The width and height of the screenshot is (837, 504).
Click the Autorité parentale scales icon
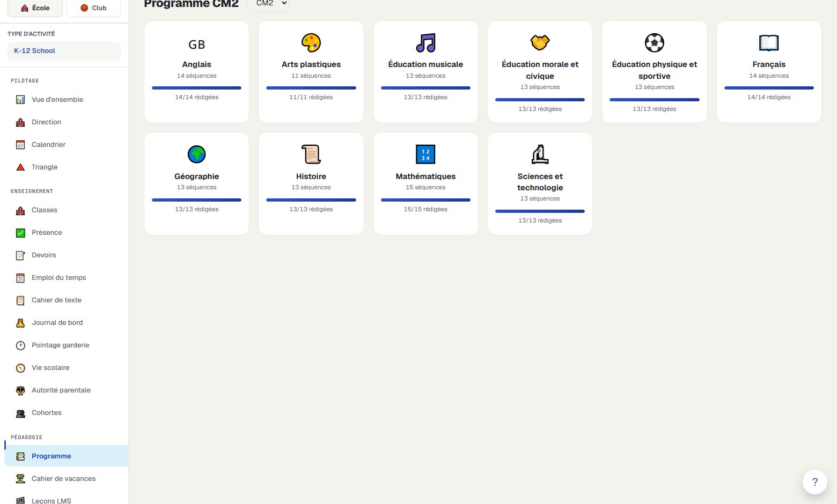20,390
